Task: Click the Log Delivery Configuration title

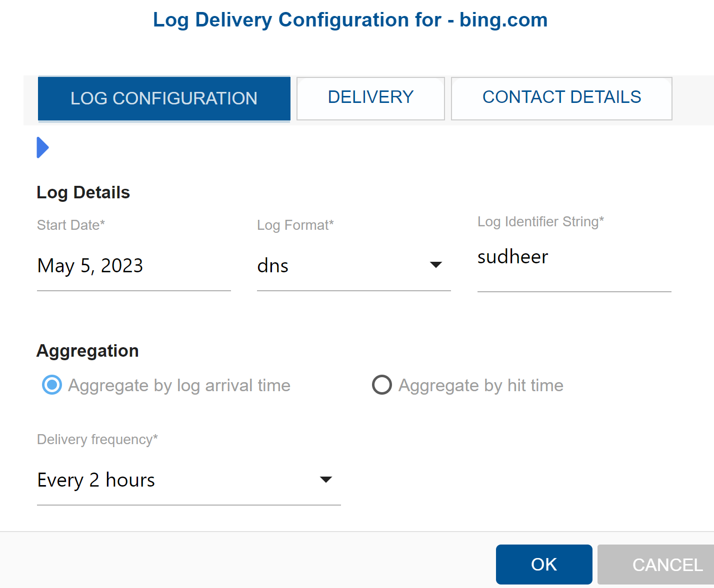Action: pos(350,20)
